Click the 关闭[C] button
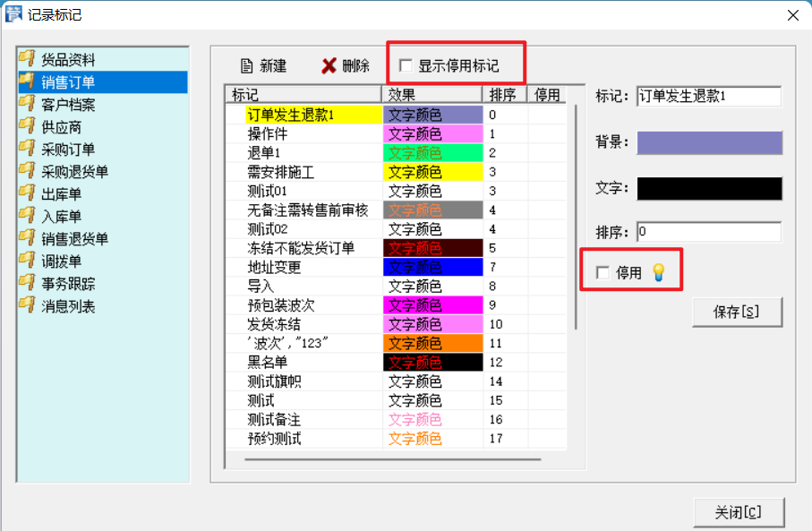812x531 pixels. point(739,513)
